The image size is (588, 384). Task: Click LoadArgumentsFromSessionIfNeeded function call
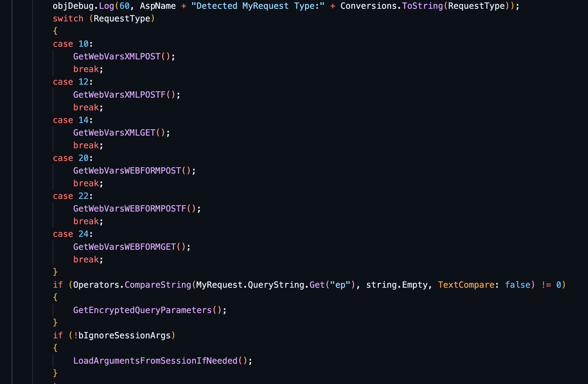(x=155, y=361)
